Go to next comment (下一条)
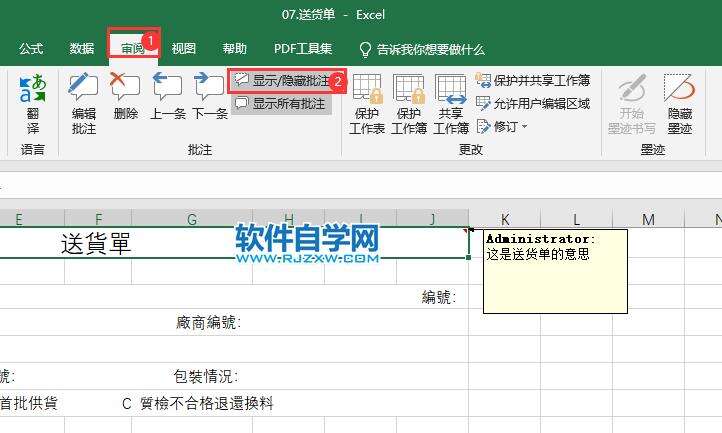 (210, 95)
